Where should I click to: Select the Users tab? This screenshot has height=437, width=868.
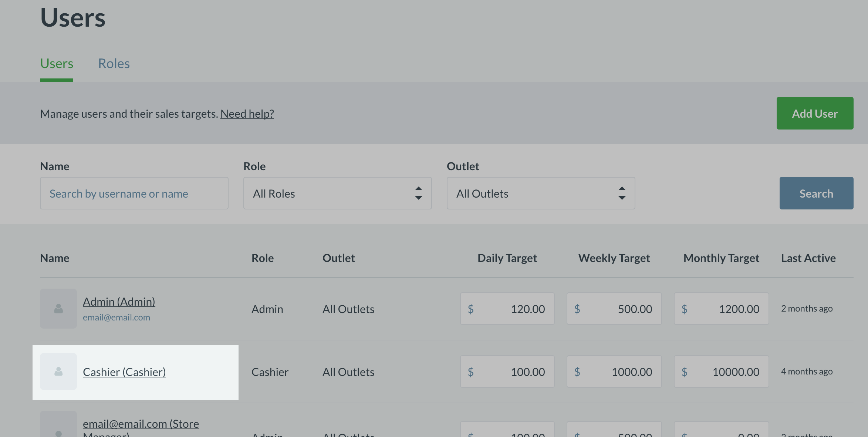(57, 64)
